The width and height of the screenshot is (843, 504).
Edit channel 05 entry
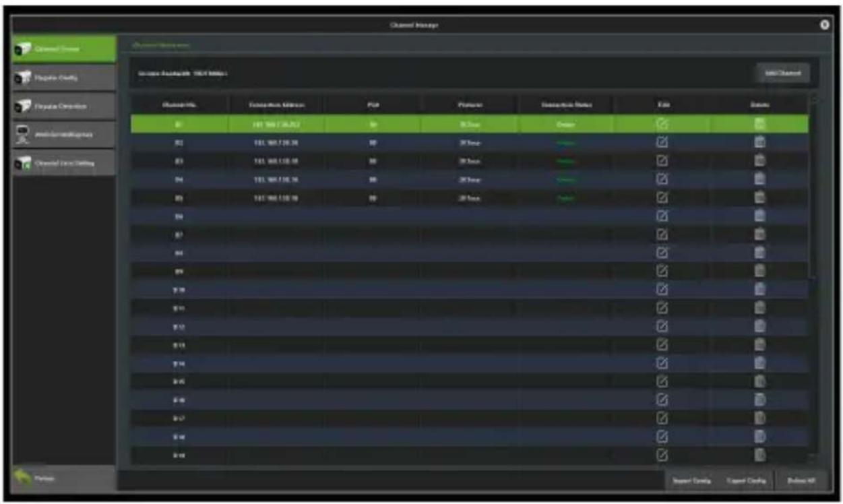click(x=661, y=198)
